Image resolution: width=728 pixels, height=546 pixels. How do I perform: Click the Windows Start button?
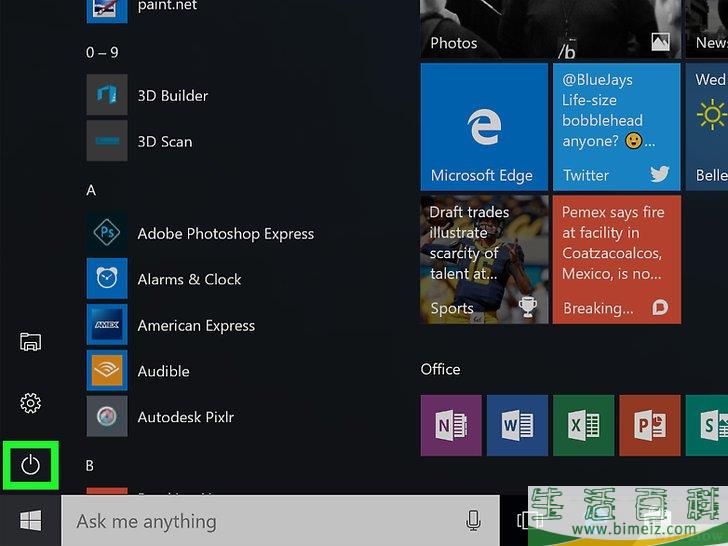pyautogui.click(x=31, y=520)
